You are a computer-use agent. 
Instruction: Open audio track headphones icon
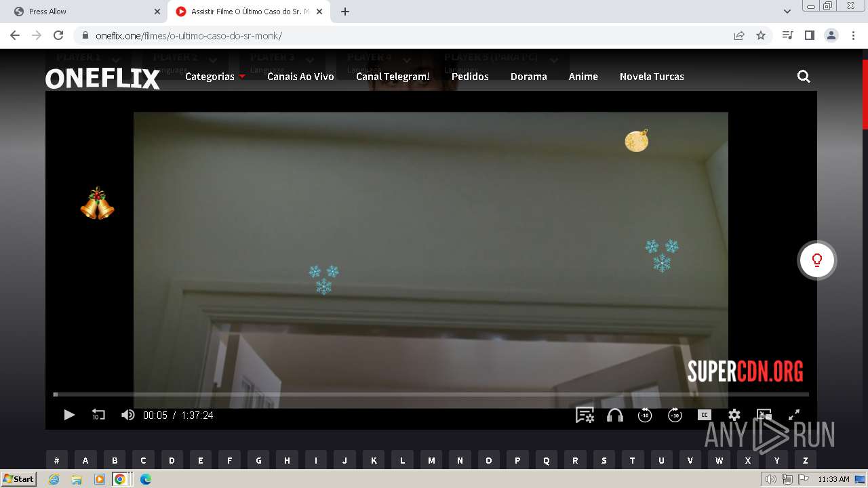[615, 415]
